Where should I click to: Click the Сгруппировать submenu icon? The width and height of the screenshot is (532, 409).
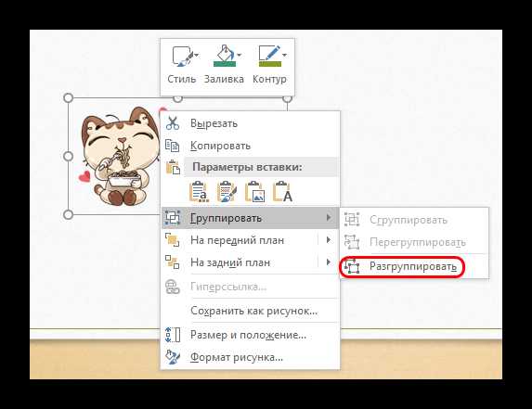click(x=352, y=220)
